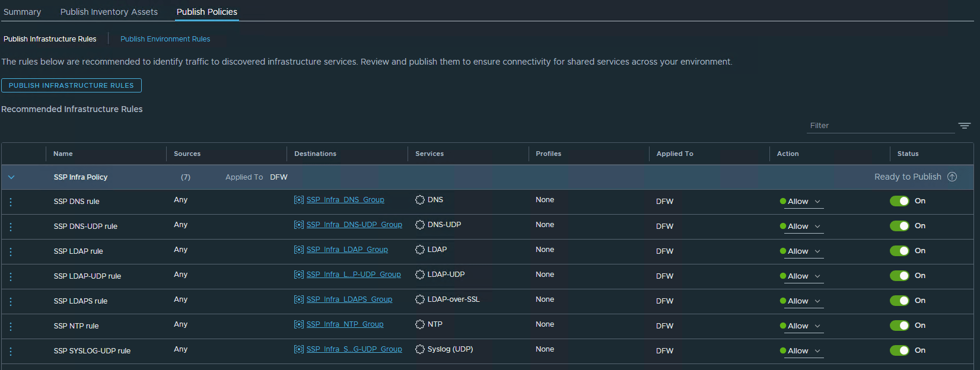Click the filter lines icon beside Filter field
Image resolution: width=980 pixels, height=370 pixels.
point(964,126)
